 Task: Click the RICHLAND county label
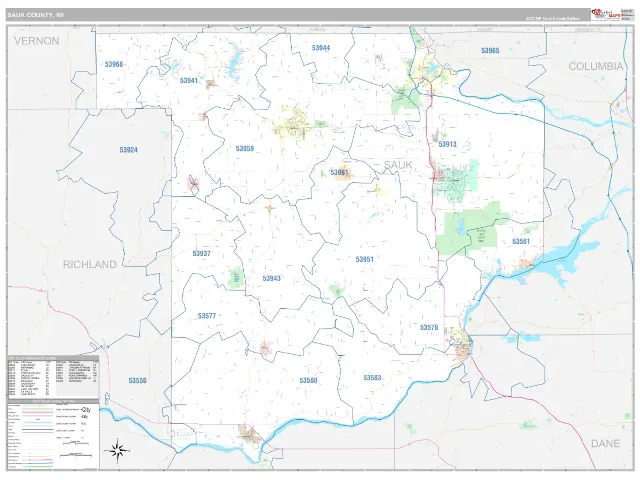pyautogui.click(x=89, y=264)
